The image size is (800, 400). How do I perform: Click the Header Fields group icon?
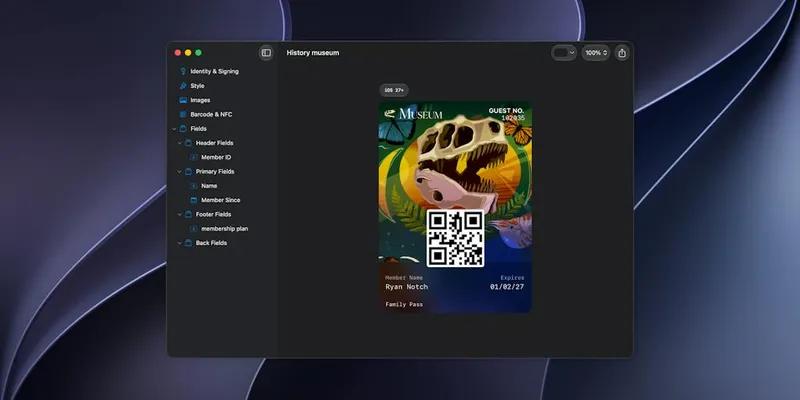188,143
